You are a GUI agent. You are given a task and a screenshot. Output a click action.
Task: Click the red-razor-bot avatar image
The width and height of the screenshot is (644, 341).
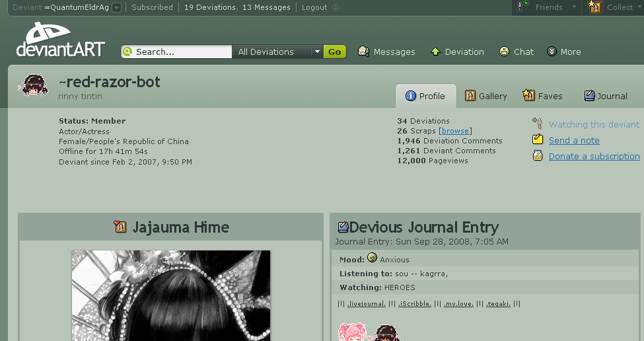pos(33,85)
